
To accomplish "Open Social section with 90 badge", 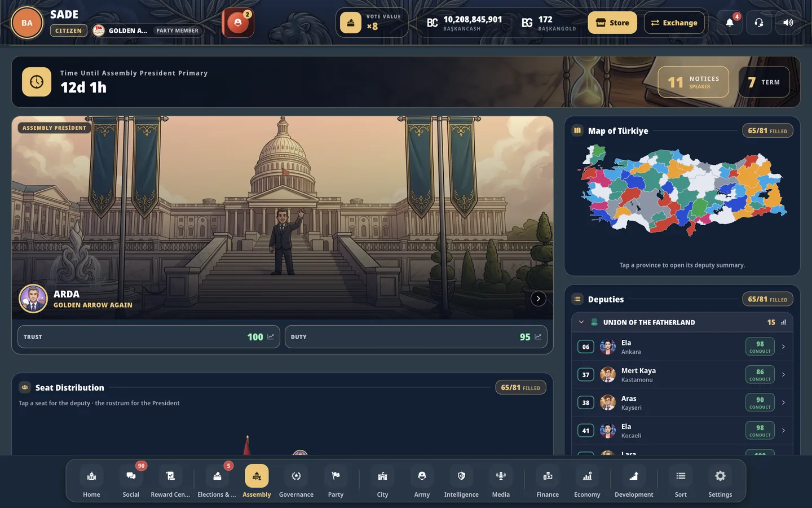I will point(131,482).
